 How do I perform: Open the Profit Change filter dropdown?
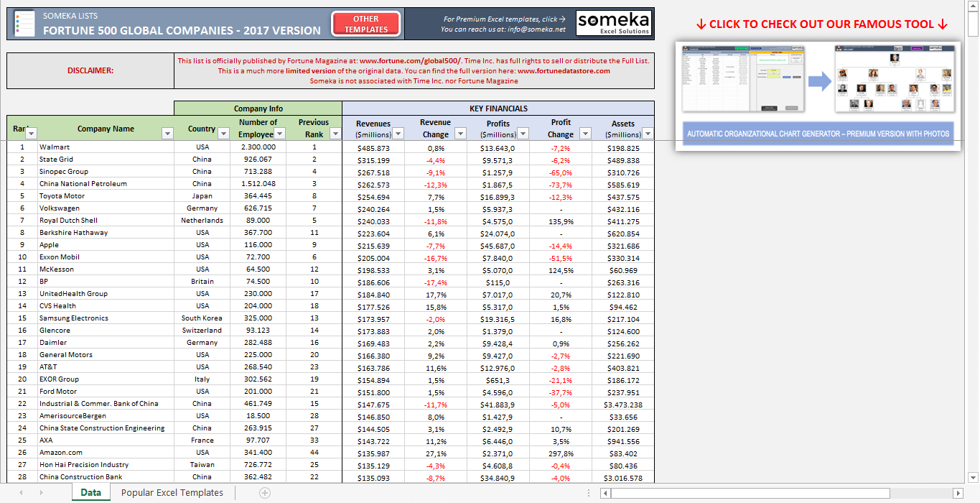pyautogui.click(x=585, y=134)
